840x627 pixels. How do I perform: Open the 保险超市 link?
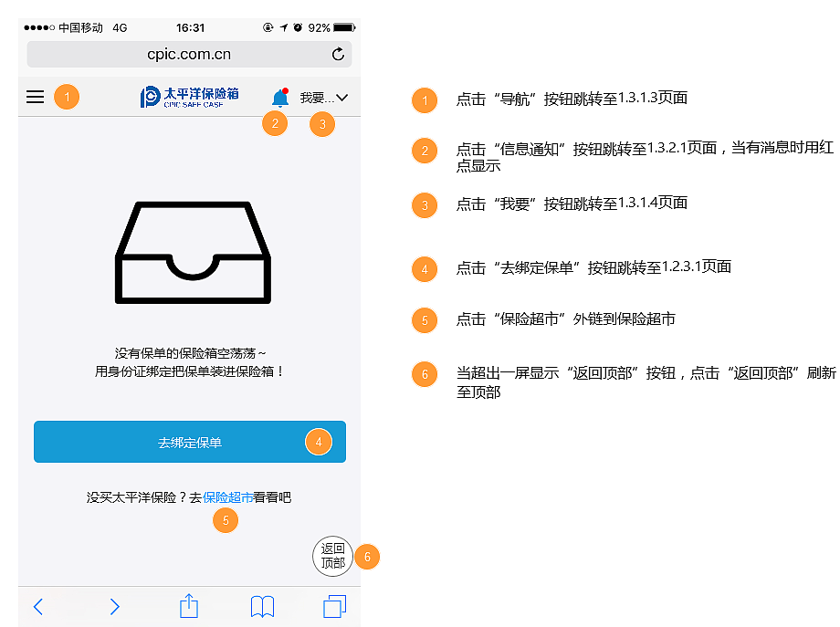click(227, 497)
